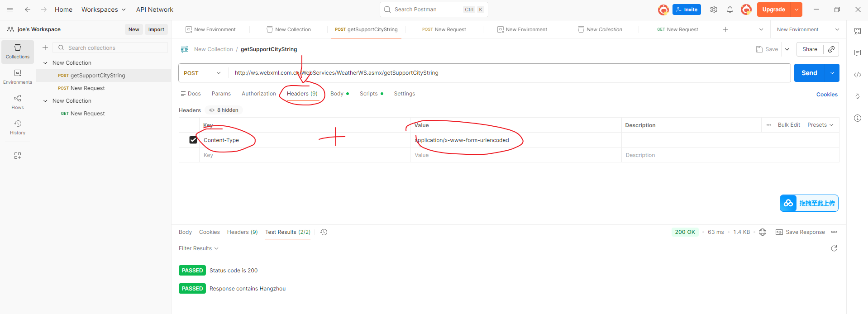
Task: Open the response Headers (9) tab
Action: pyautogui.click(x=243, y=232)
